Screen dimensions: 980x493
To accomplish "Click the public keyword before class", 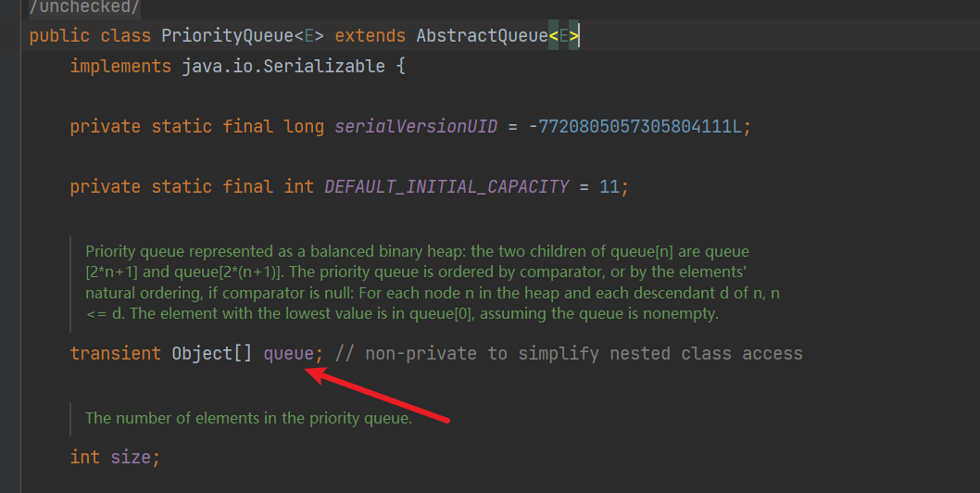I will 59,36.
